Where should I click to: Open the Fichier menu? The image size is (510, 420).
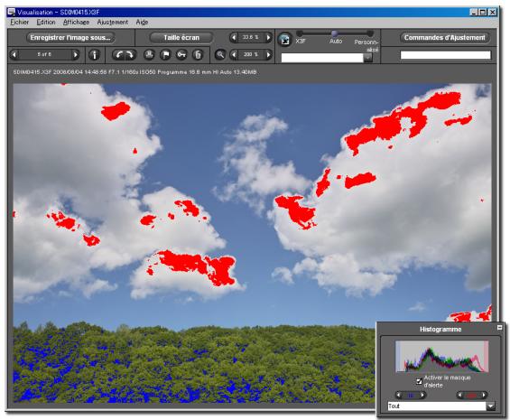[x=20, y=23]
